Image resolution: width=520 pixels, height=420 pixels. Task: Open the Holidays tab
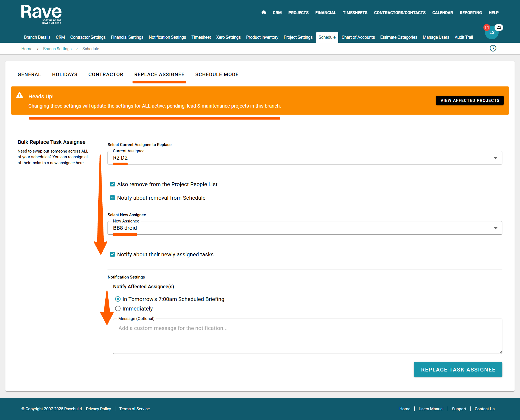pyautogui.click(x=65, y=75)
